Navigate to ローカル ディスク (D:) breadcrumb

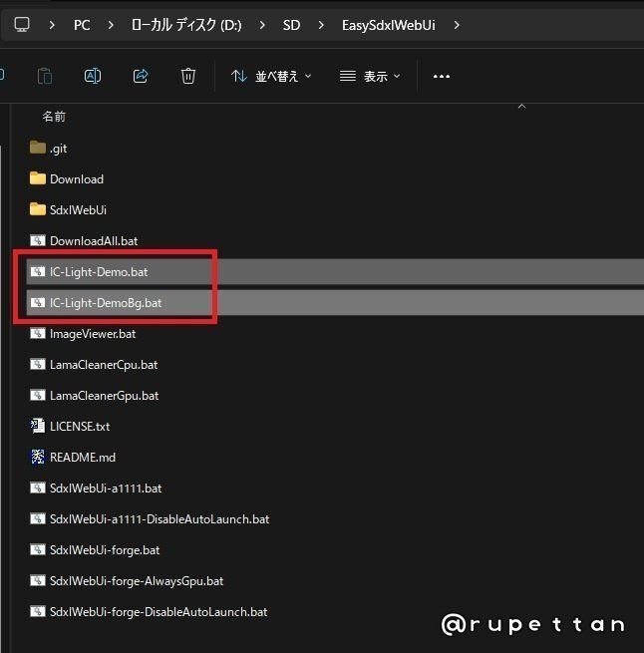click(x=186, y=25)
